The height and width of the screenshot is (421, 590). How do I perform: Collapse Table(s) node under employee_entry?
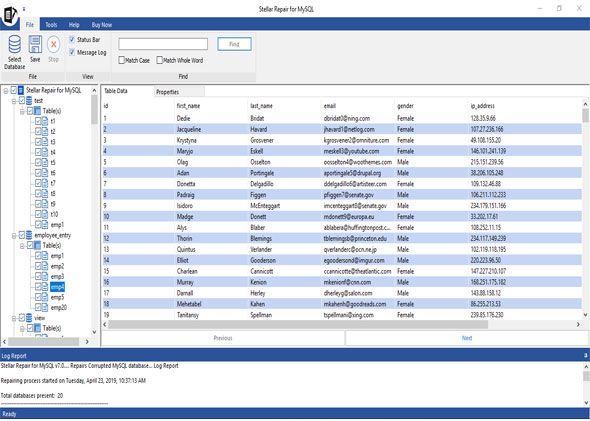click(x=22, y=246)
